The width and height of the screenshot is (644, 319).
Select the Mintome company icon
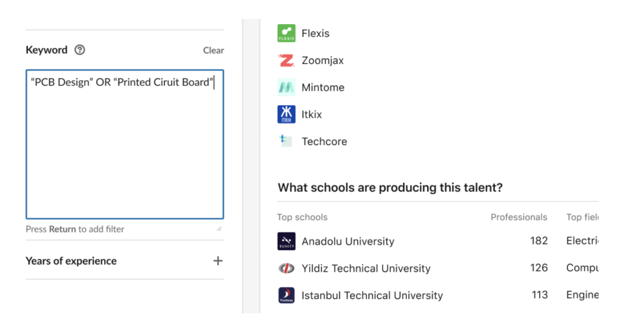click(x=286, y=87)
